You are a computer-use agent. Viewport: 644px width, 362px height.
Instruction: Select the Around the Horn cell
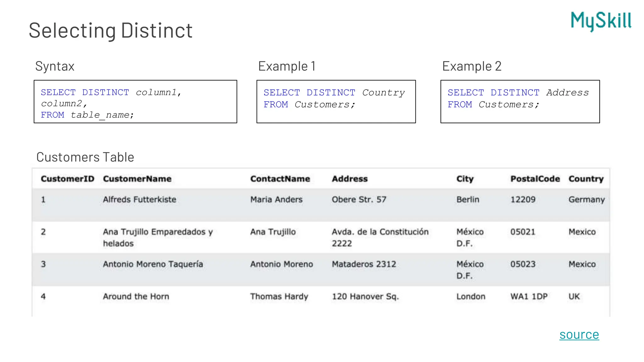tap(136, 297)
